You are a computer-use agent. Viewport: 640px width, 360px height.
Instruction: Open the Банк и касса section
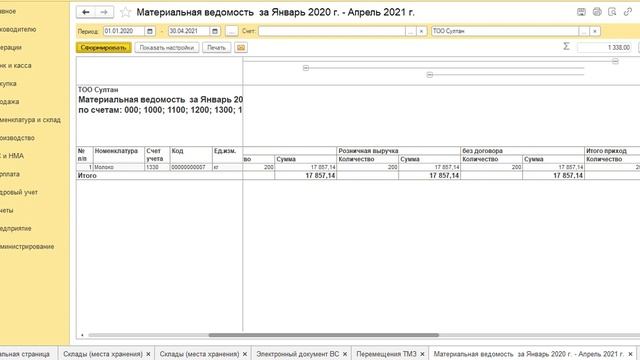pyautogui.click(x=16, y=65)
